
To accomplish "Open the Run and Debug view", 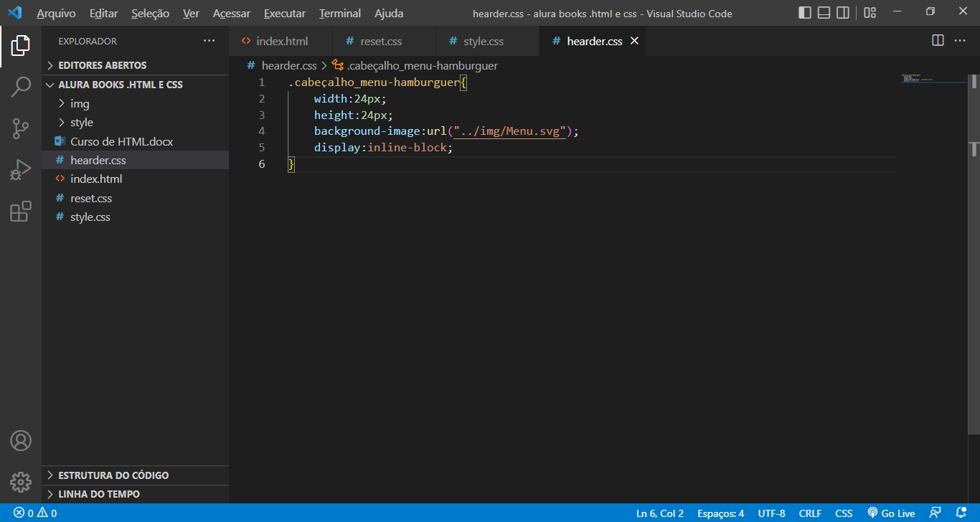I will click(20, 170).
